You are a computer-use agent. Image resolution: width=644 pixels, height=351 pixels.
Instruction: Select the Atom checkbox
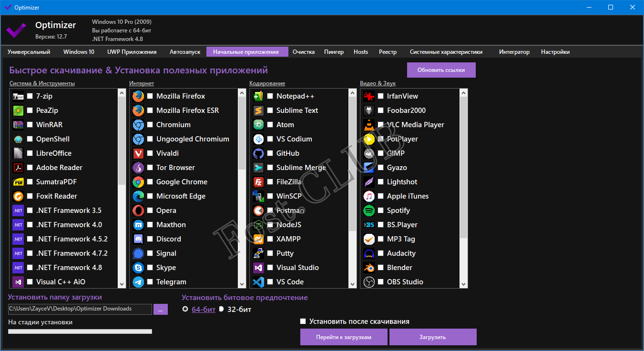(270, 125)
